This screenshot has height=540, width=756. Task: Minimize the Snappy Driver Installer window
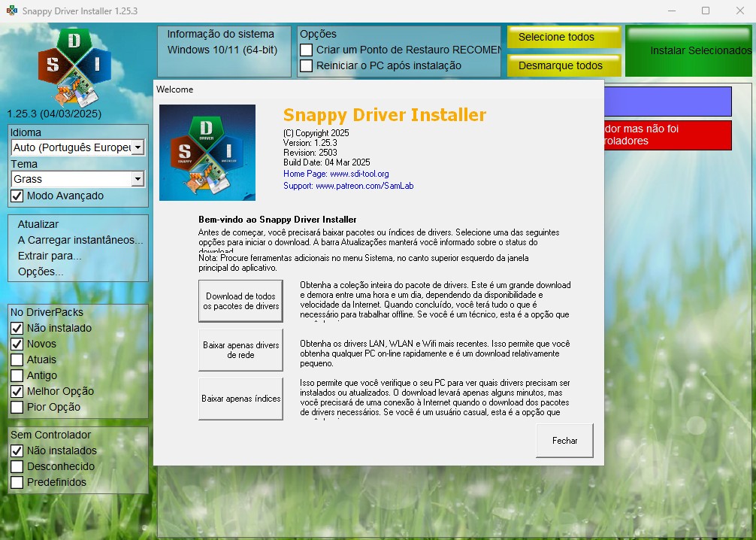pos(672,11)
